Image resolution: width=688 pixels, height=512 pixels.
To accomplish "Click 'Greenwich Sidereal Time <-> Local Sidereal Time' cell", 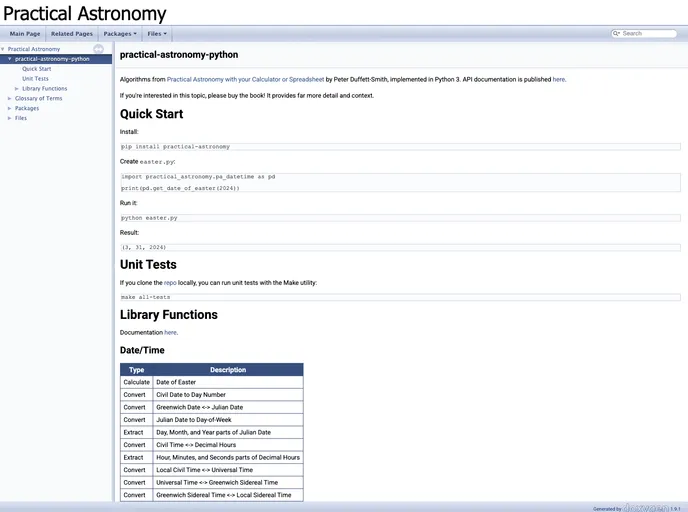I will (x=228, y=495).
